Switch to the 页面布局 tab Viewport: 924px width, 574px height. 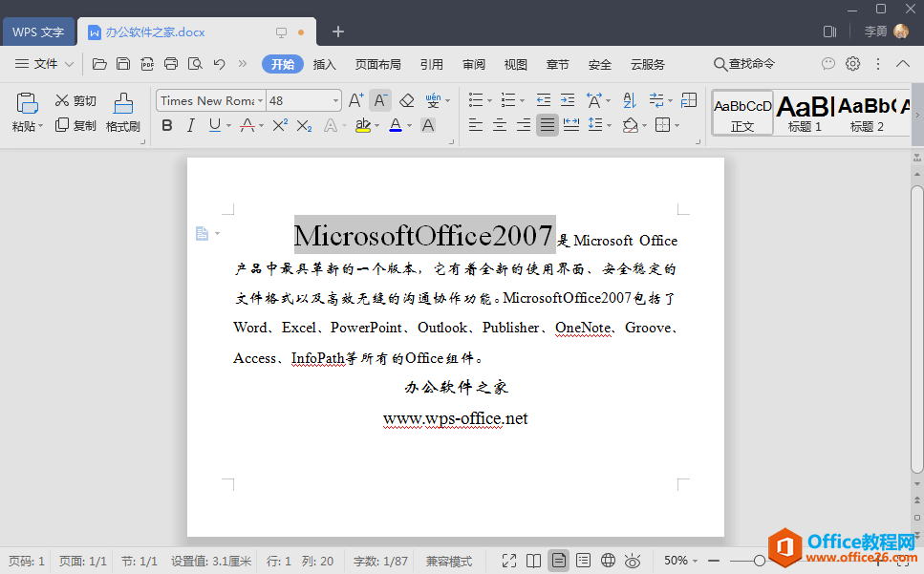[377, 64]
